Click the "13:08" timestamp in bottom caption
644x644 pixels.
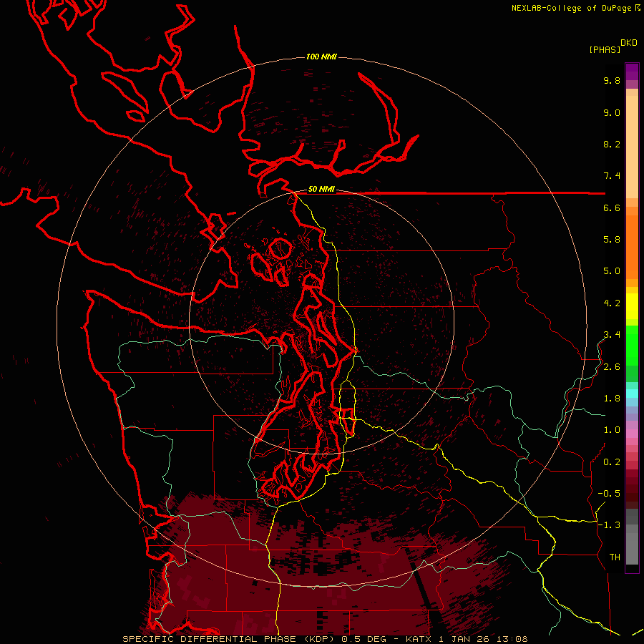click(512, 639)
